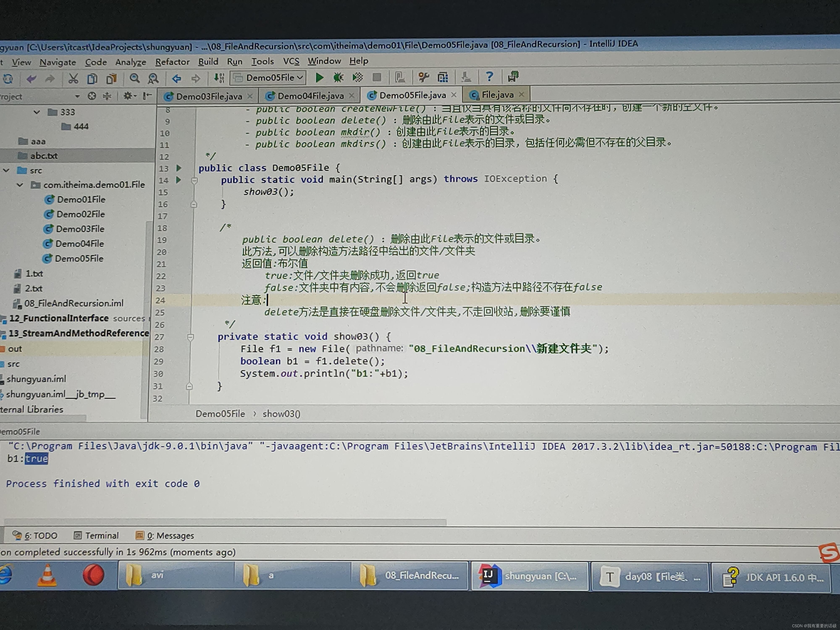Open Settings with the wrench icon

click(x=423, y=77)
